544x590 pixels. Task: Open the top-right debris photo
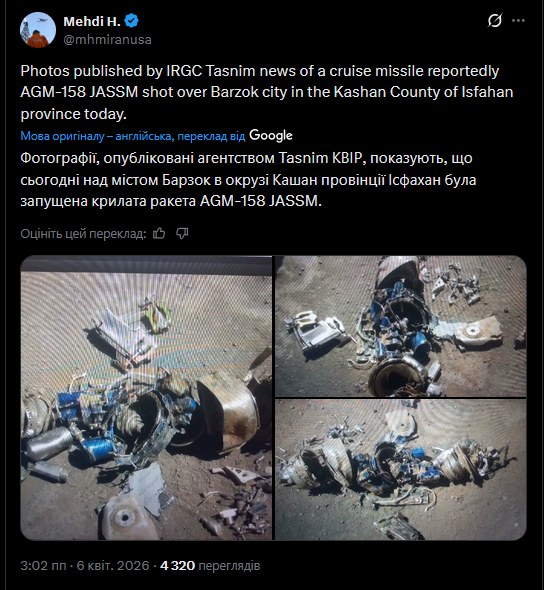click(x=401, y=326)
